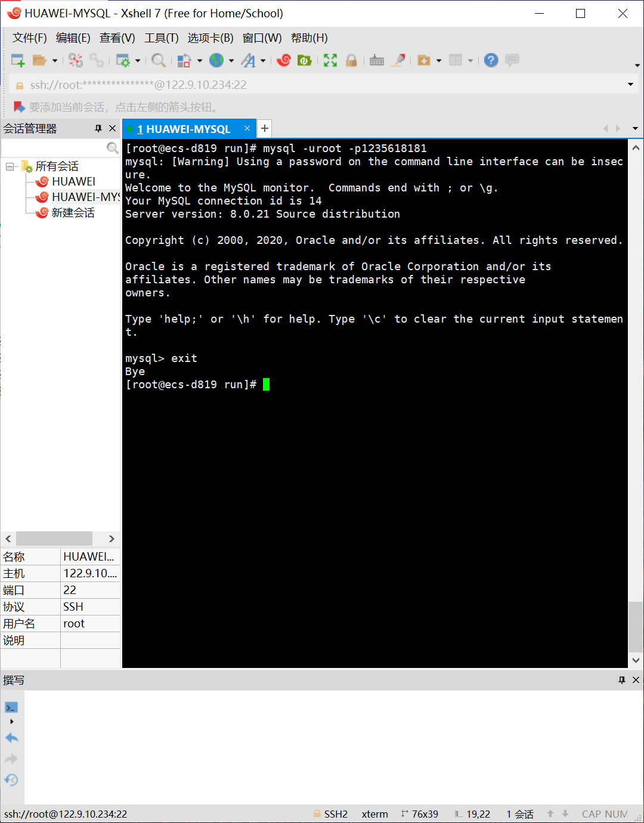The height and width of the screenshot is (823, 644).
Task: Close the HUAWEI-MYSQL tab
Action: tap(247, 128)
